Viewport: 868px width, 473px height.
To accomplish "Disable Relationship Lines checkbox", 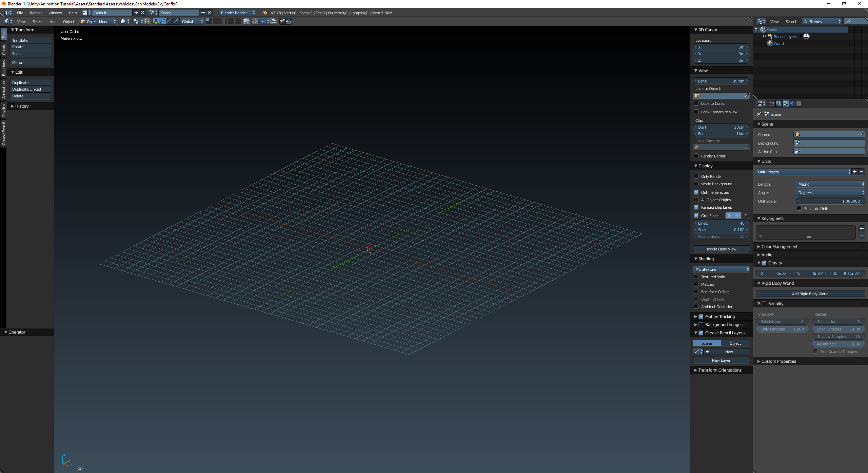I will click(696, 207).
